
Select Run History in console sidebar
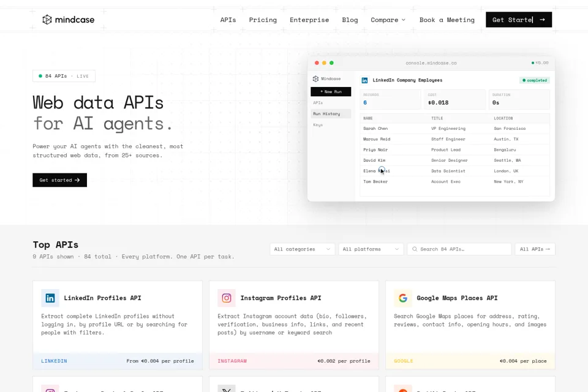click(x=331, y=114)
